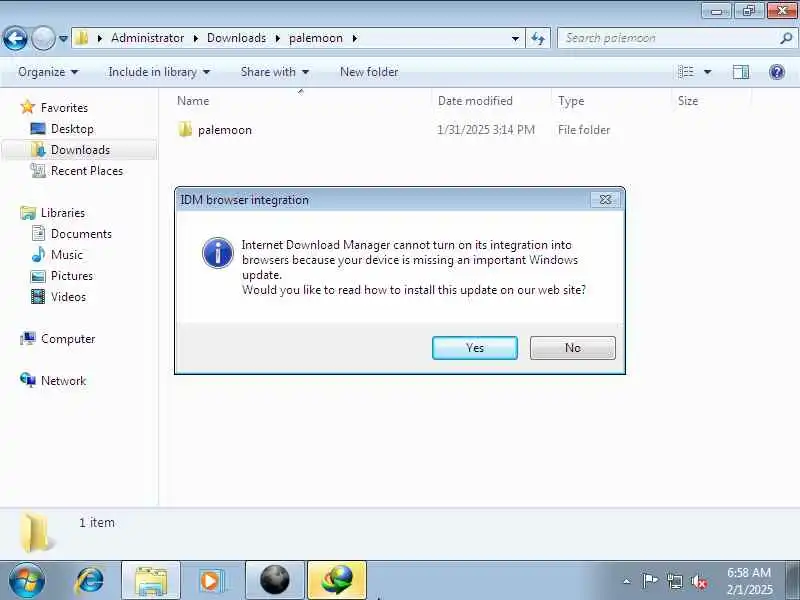Expand the arrow after Downloads breadcrumb
The width and height of the screenshot is (800, 600).
pyautogui.click(x=278, y=38)
